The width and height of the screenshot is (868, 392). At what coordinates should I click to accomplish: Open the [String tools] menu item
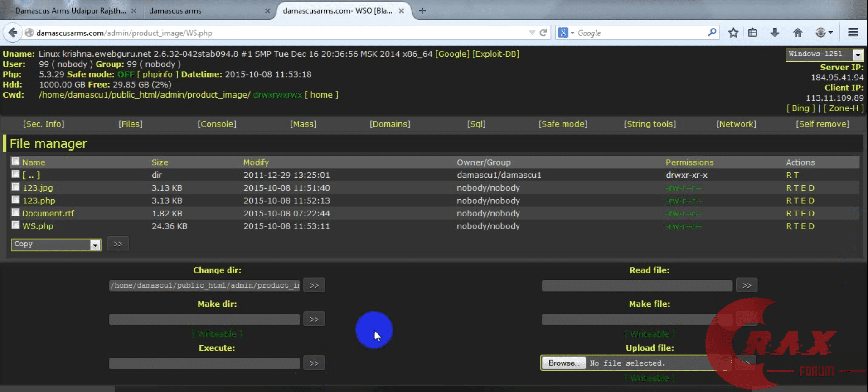(x=650, y=124)
